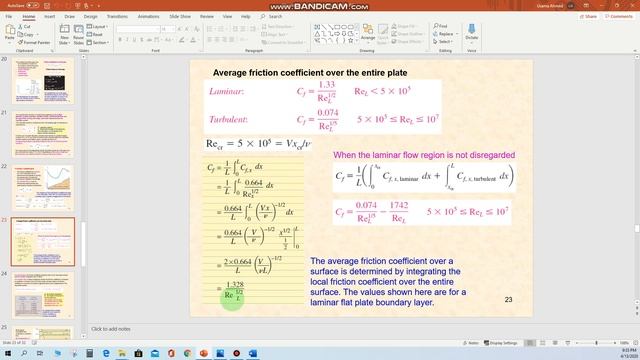Switch to Reading View icon
The height and width of the screenshot is (360, 640).
pyautogui.click(x=555, y=343)
